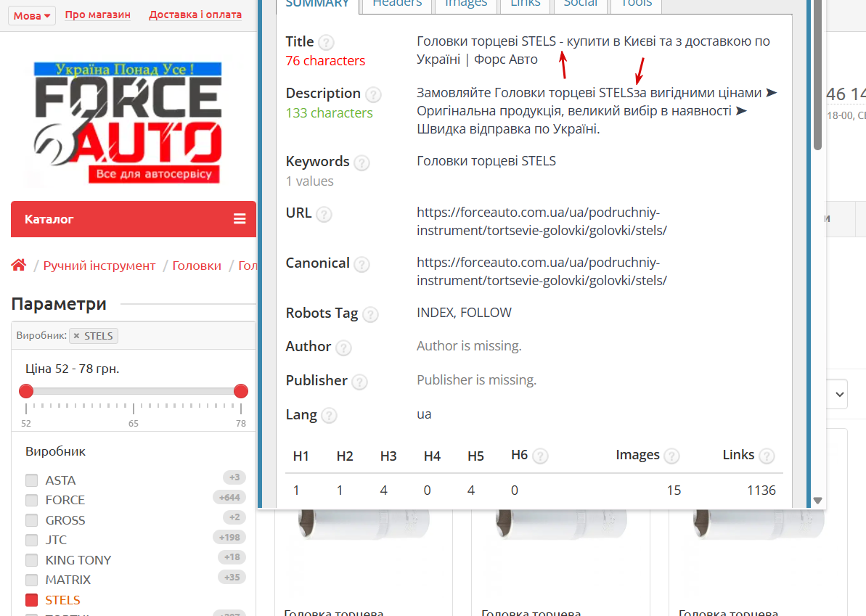
Task: Open the Доставка і оплата link
Action: point(195,15)
